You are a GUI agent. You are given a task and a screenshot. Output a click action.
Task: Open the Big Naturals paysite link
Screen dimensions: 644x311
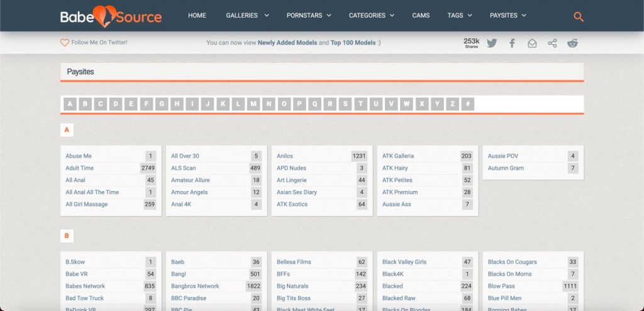tap(292, 286)
